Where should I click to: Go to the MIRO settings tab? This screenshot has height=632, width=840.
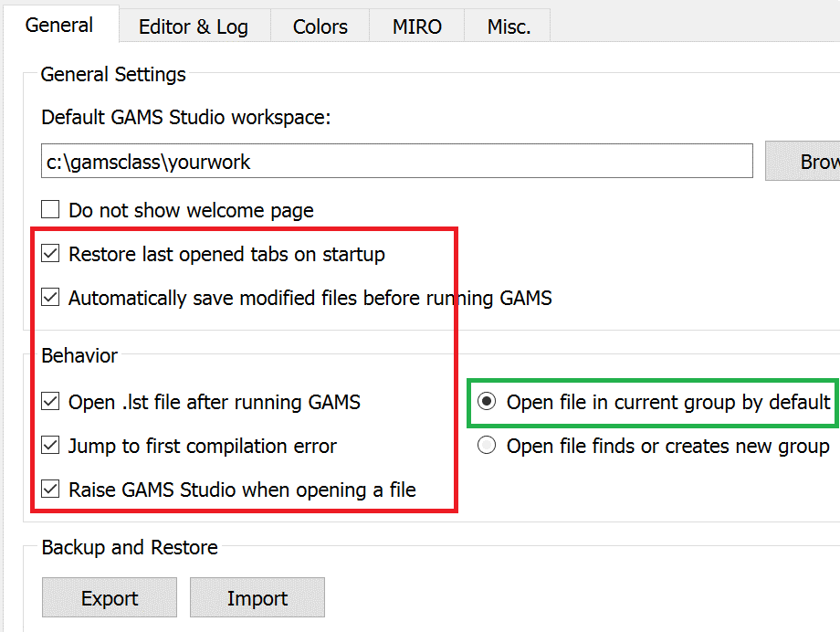416,27
